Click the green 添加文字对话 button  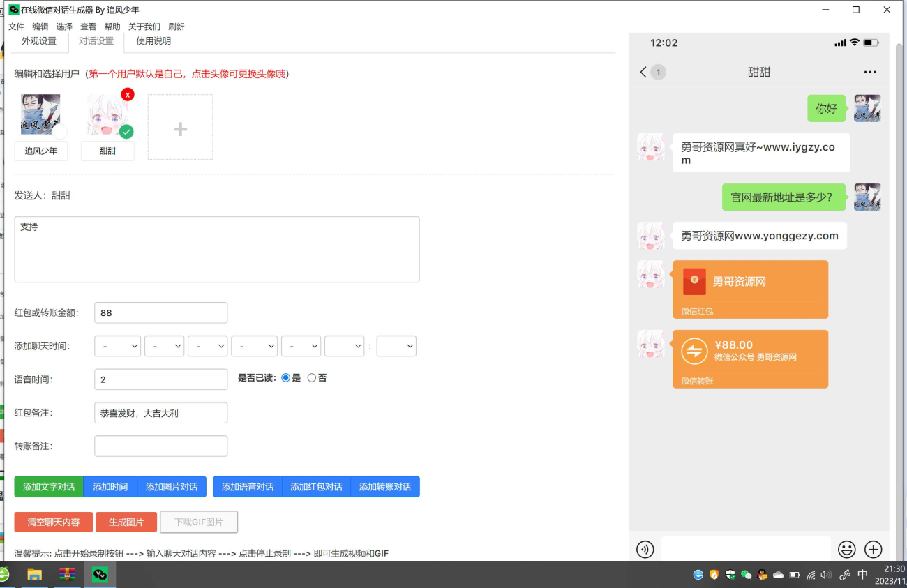coord(49,487)
